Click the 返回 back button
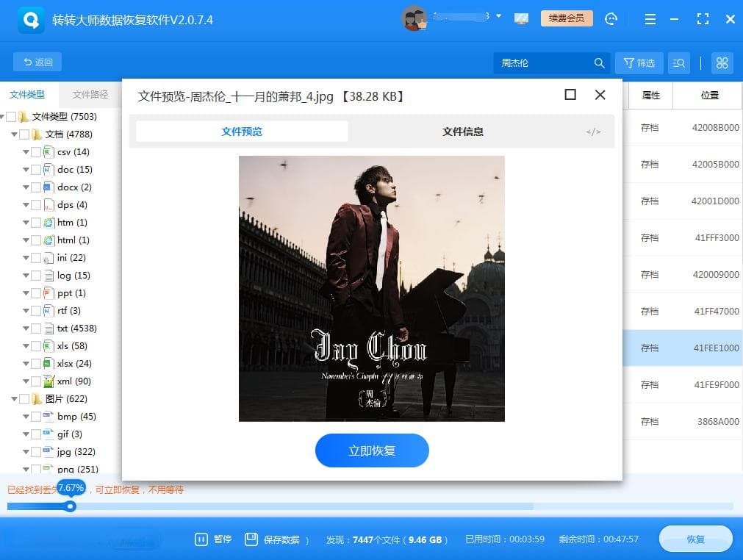This screenshot has width=743, height=560. point(37,62)
